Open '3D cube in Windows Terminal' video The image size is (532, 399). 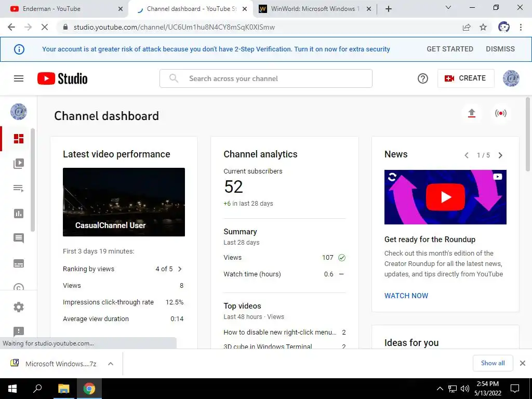268,347
